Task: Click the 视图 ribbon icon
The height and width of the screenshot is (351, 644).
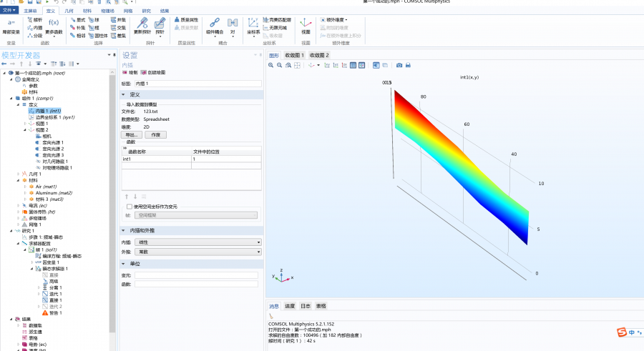Action: 306,26
